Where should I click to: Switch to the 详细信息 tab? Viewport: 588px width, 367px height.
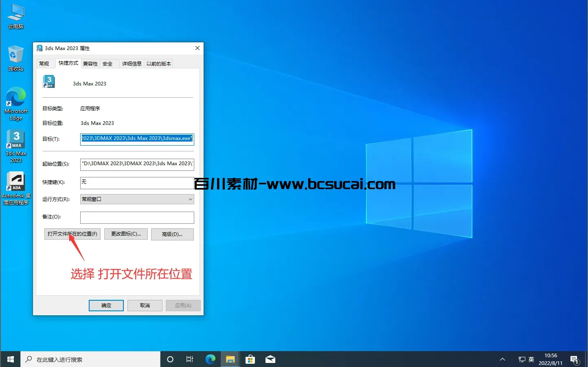[132, 63]
